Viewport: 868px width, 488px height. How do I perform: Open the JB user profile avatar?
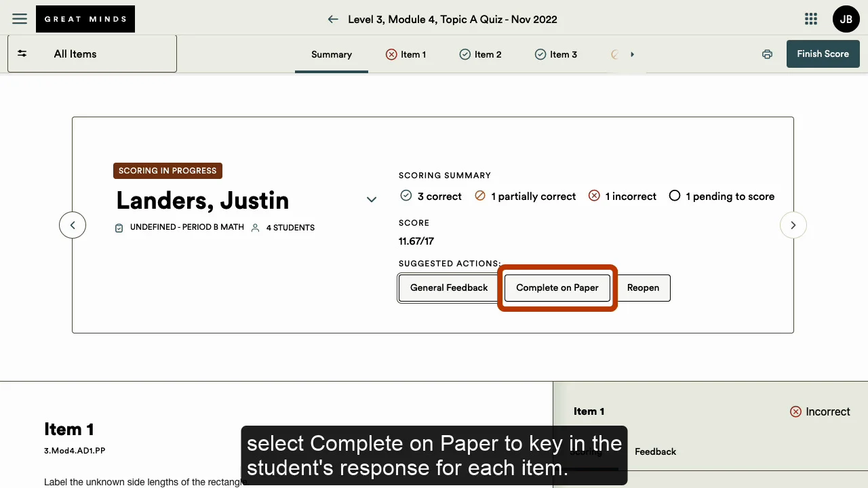click(846, 19)
